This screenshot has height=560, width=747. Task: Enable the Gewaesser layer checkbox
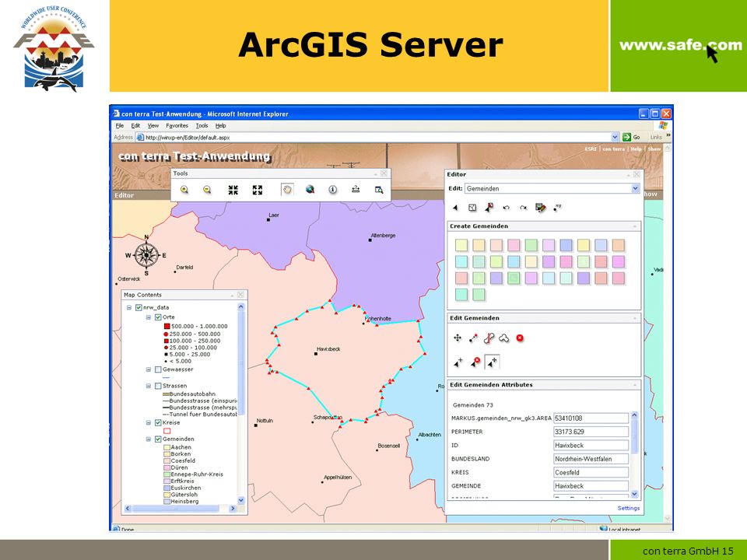pos(158,369)
